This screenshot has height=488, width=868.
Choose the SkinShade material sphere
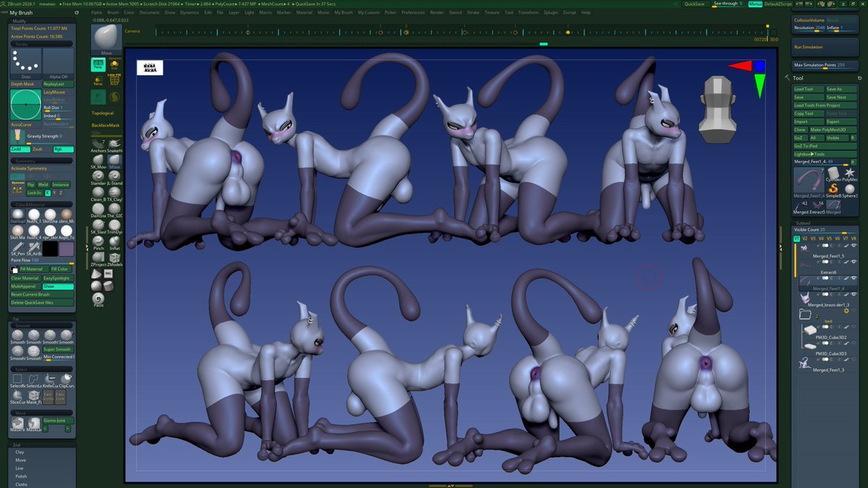point(50,216)
